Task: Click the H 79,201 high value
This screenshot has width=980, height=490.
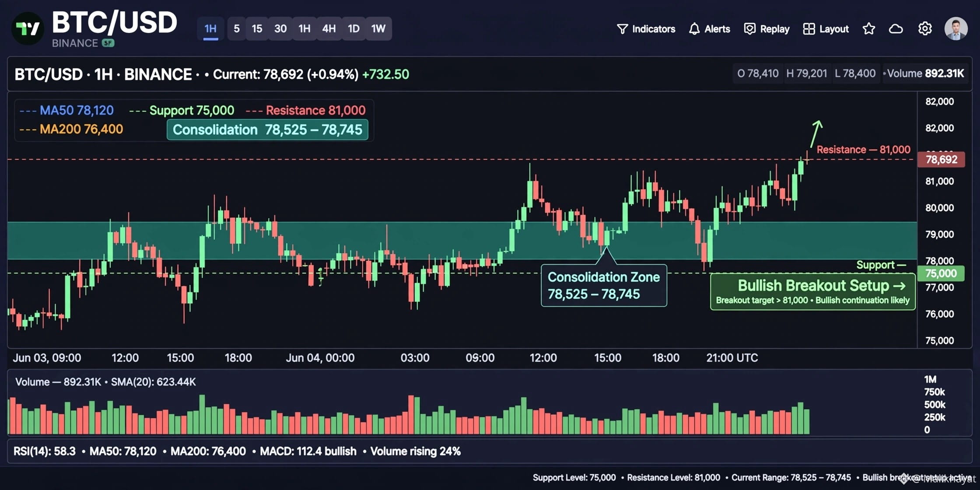Action: pos(807,73)
